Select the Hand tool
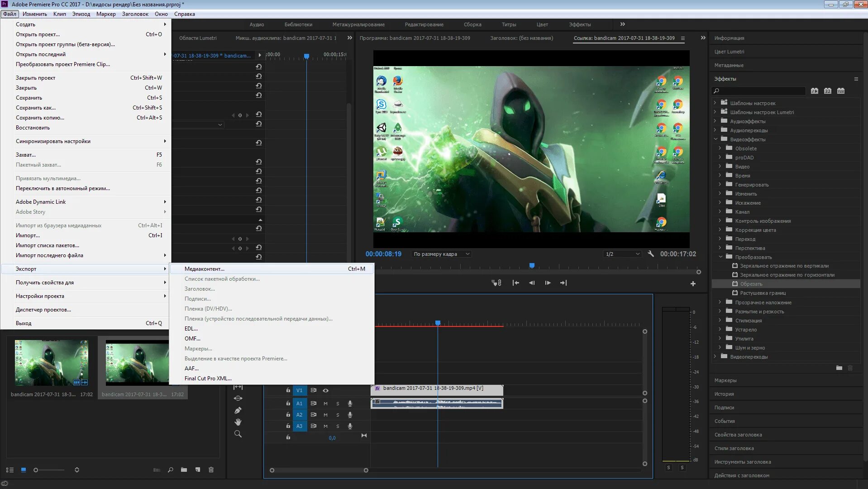This screenshot has height=489, width=868. [x=238, y=422]
